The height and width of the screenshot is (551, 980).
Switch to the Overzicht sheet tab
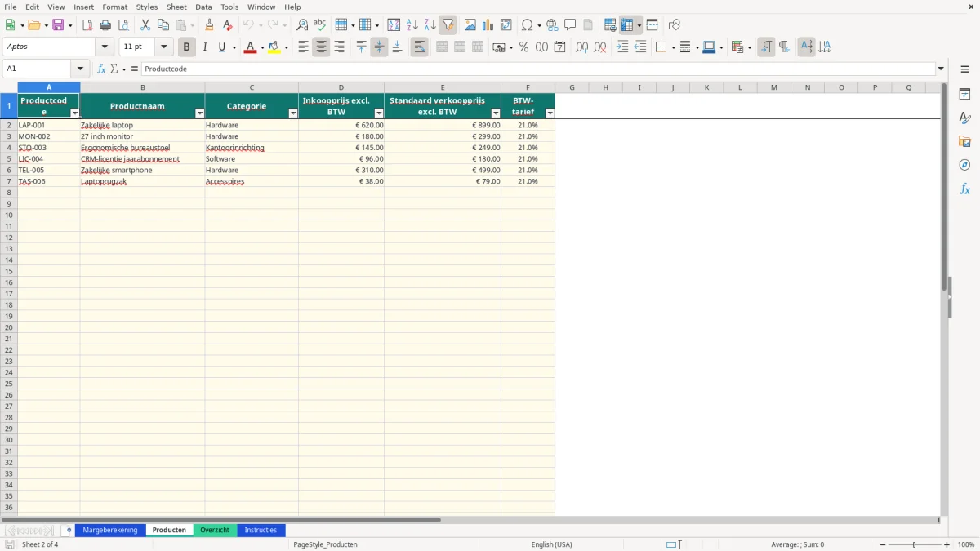[x=215, y=531]
